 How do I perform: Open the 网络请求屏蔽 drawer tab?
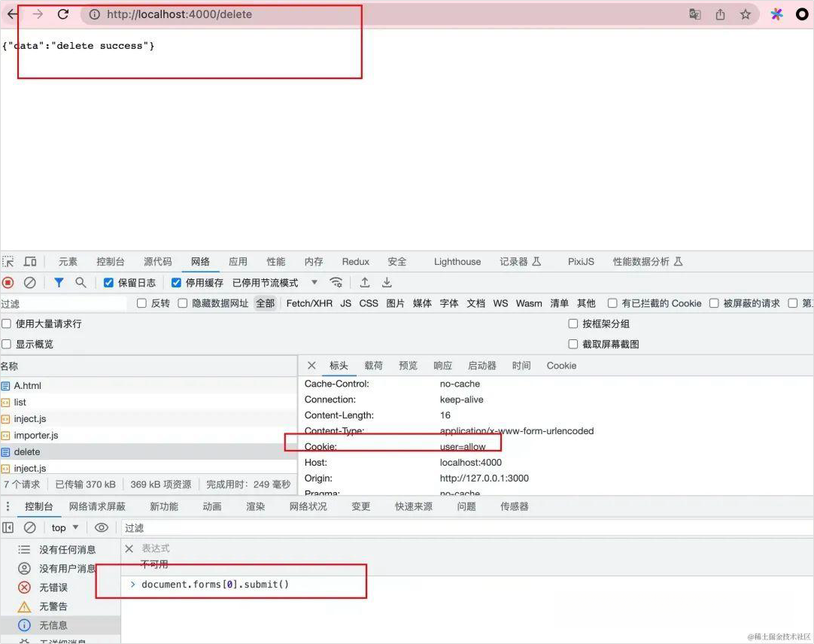click(x=97, y=506)
